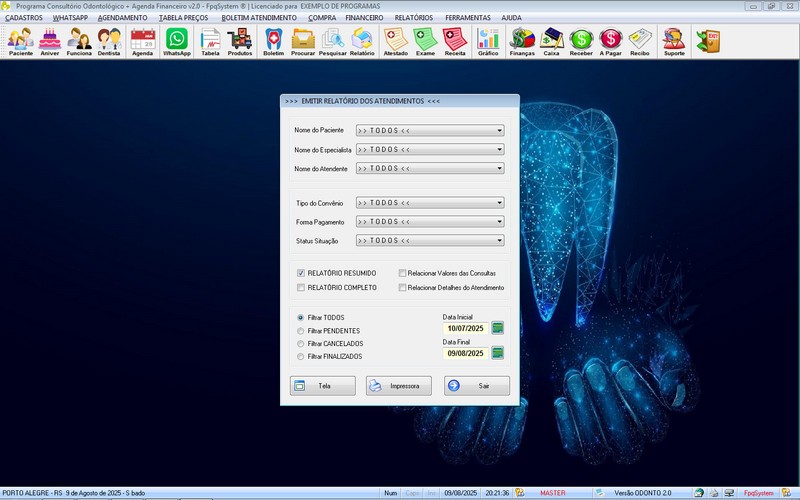Open the Paciente toolbar icon

click(20, 41)
